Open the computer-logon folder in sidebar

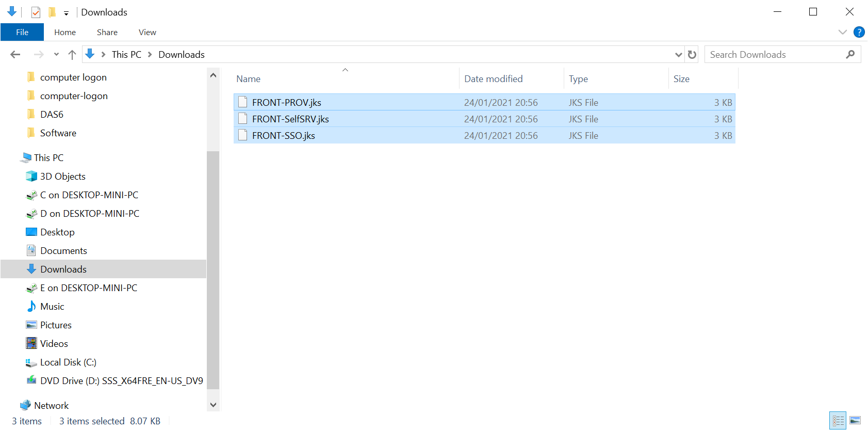tap(74, 95)
